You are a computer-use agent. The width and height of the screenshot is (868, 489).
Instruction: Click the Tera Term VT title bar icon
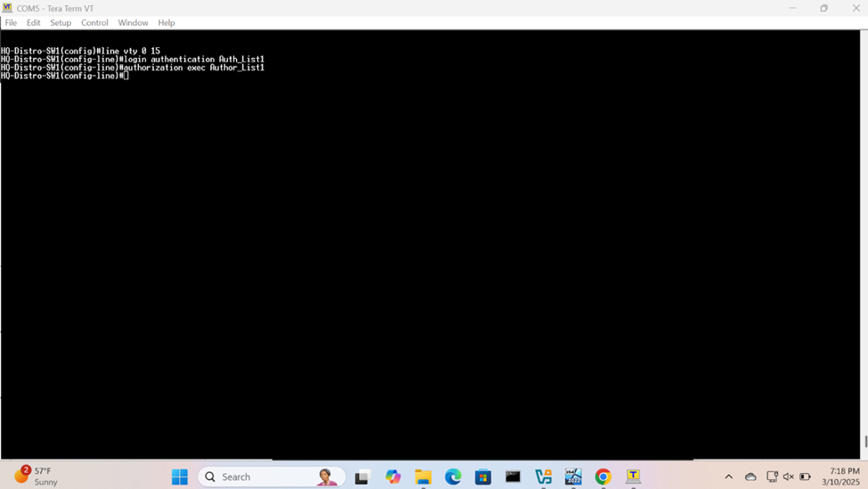7,8
